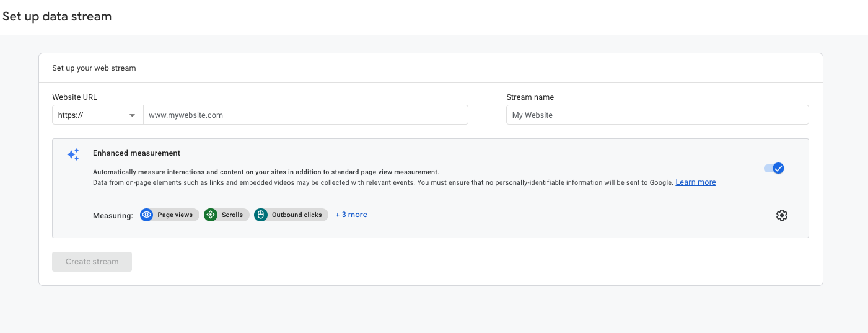868x333 pixels.
Task: Click the Enhanced measurement heading
Action: click(136, 153)
